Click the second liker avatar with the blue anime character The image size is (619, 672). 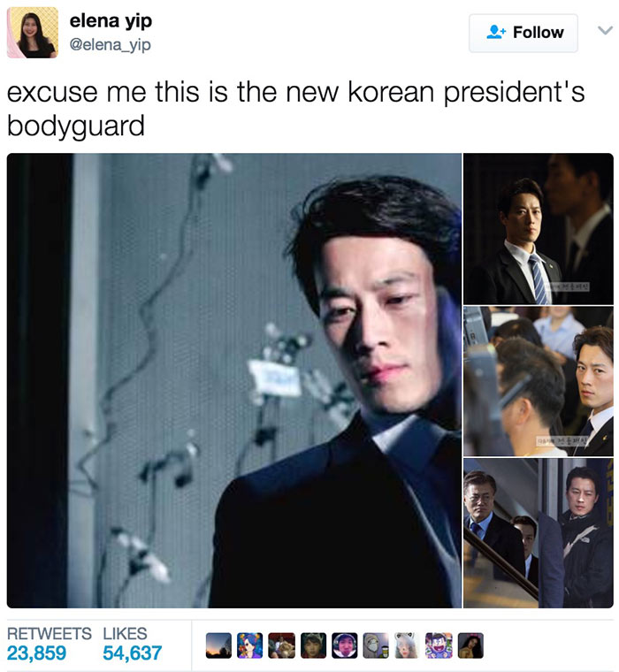250,645
